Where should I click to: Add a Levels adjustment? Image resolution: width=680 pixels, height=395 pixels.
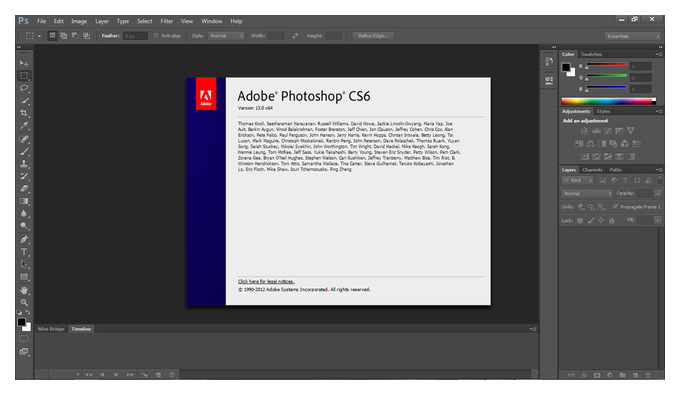click(596, 131)
